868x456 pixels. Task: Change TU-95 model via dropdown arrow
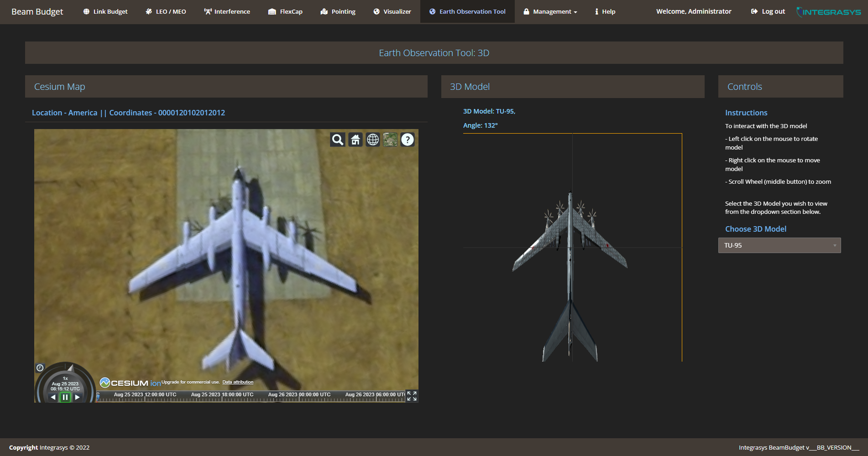[x=835, y=245]
